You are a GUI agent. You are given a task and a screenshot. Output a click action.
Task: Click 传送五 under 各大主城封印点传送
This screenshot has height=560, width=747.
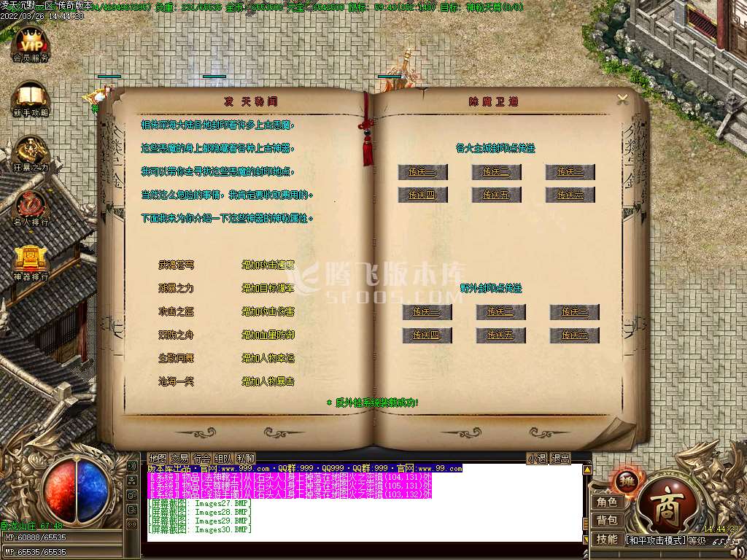pyautogui.click(x=496, y=195)
